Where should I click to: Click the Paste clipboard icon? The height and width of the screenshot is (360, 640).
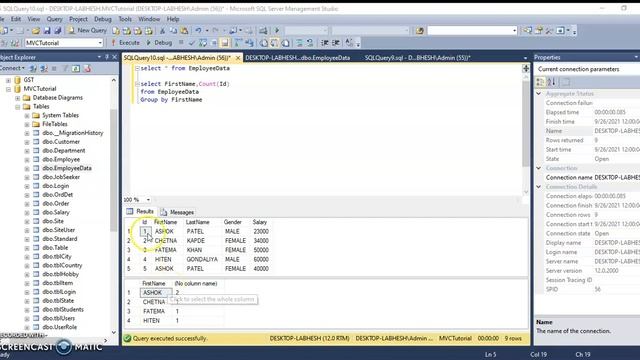pos(184,31)
